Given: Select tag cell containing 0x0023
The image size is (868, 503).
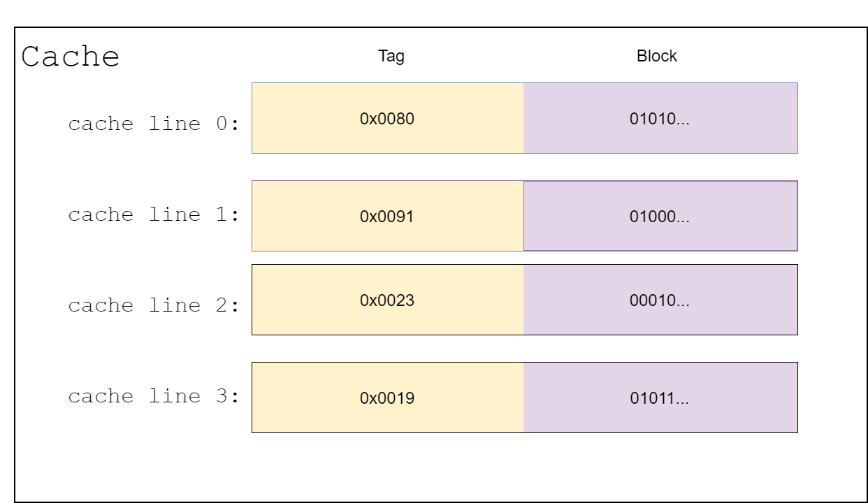Looking at the screenshot, I should point(388,300).
